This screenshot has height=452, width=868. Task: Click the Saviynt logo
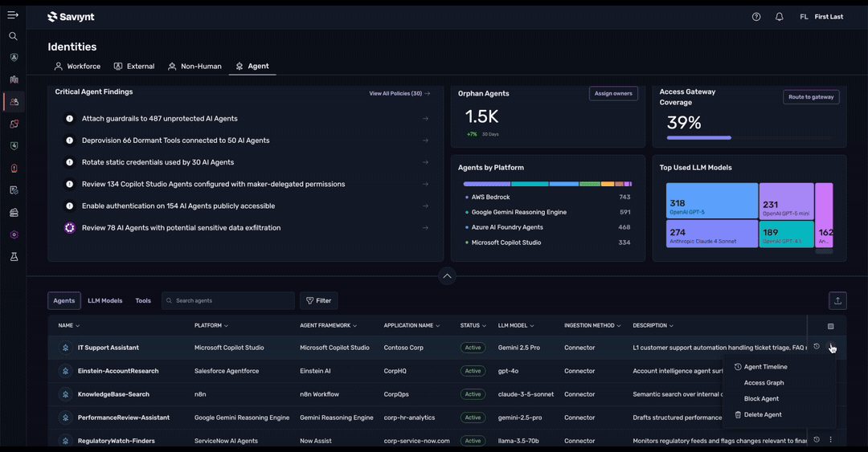(71, 17)
